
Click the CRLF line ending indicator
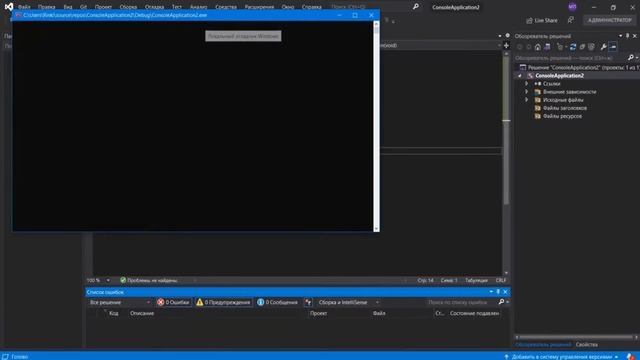click(x=501, y=280)
